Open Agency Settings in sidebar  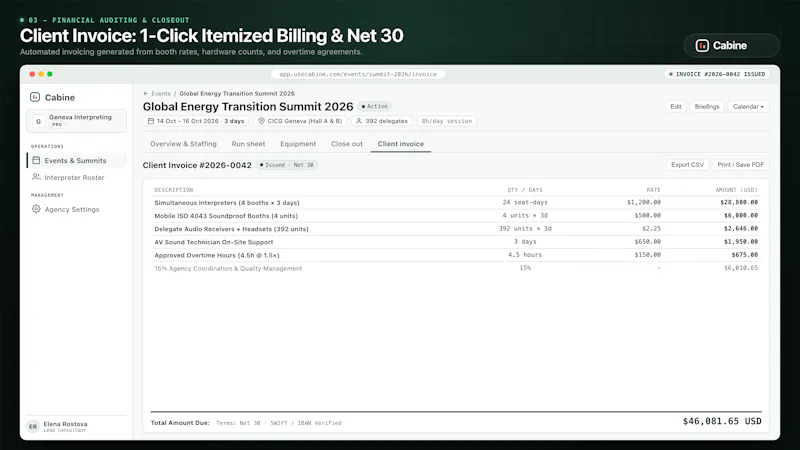pos(77,209)
